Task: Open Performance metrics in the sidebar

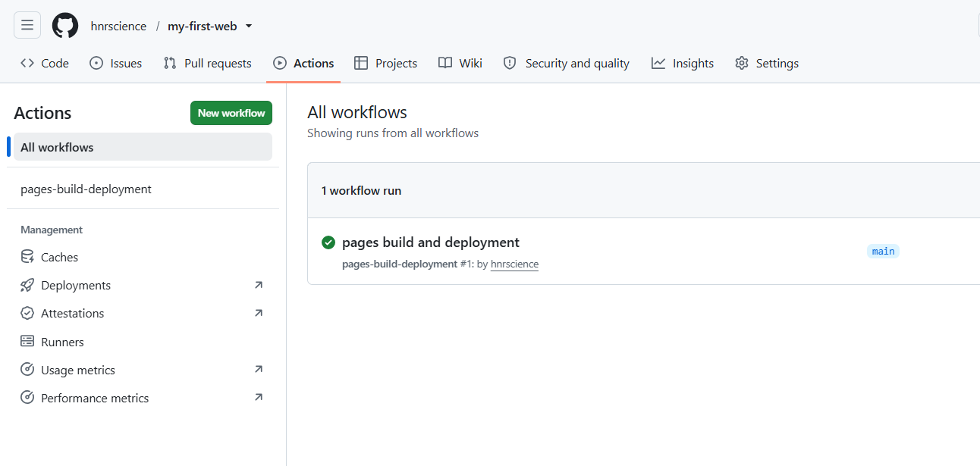Action: coord(143,398)
